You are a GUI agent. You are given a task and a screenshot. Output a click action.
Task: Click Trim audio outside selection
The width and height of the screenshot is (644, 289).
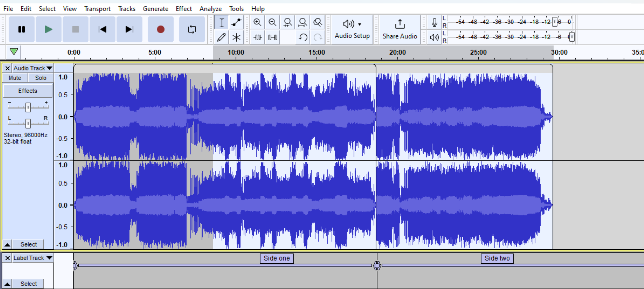pyautogui.click(x=257, y=37)
